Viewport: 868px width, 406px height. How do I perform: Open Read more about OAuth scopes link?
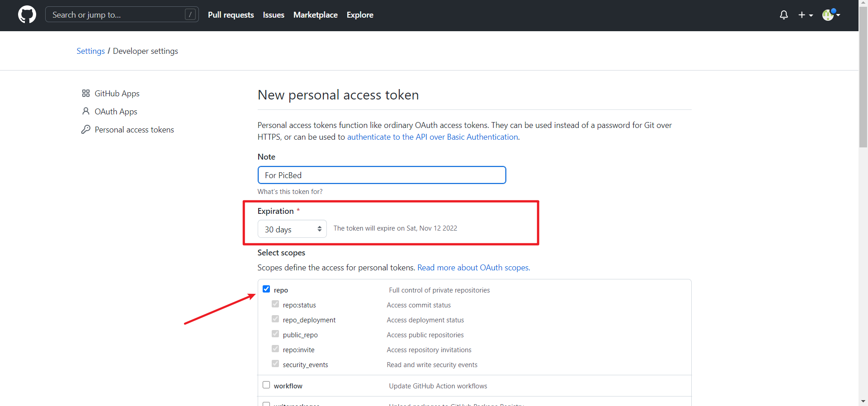pos(473,268)
